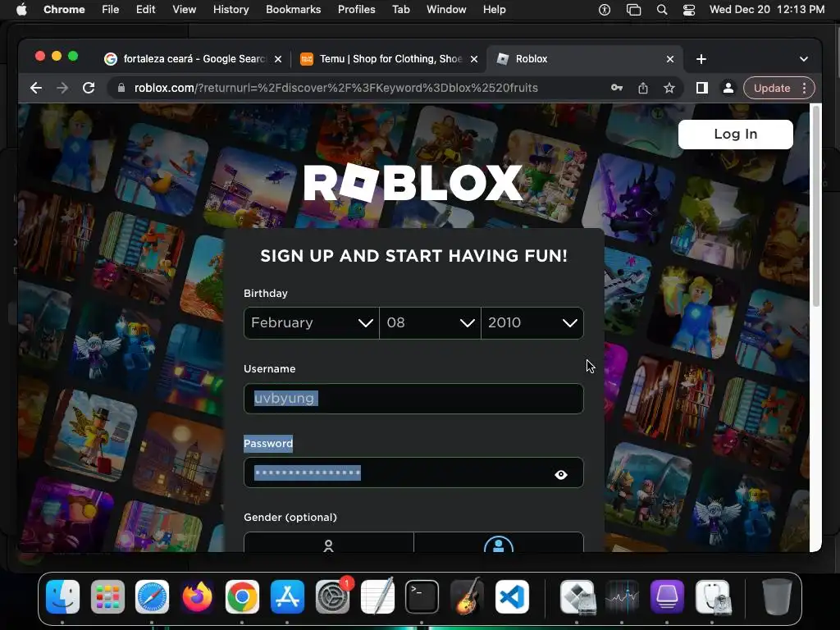The height and width of the screenshot is (630, 840).
Task: View site info lock icon
Action: coord(121,88)
